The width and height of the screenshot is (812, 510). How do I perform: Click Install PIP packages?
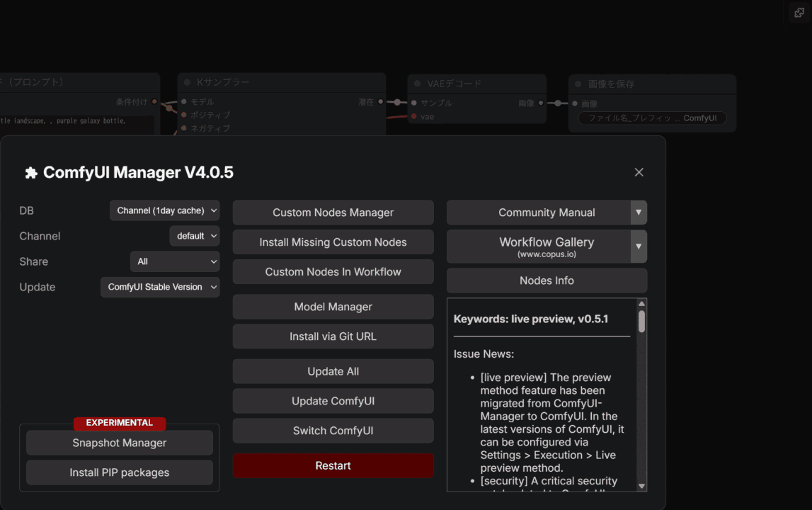[x=120, y=472]
